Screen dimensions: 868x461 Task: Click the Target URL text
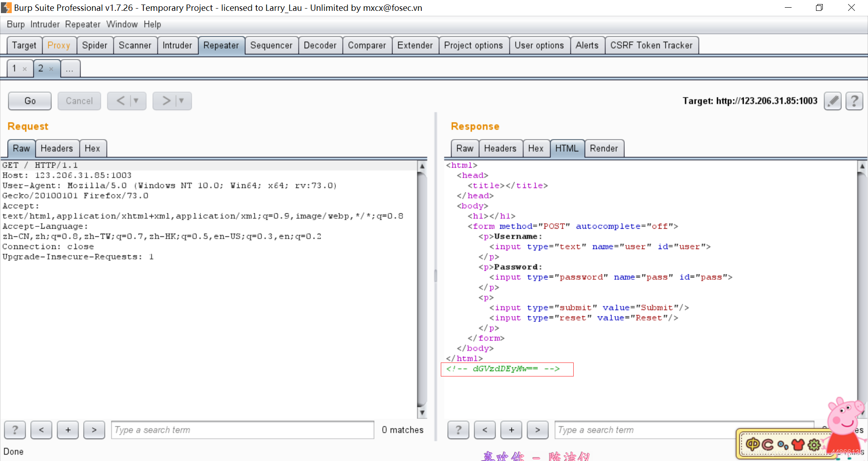tap(750, 101)
